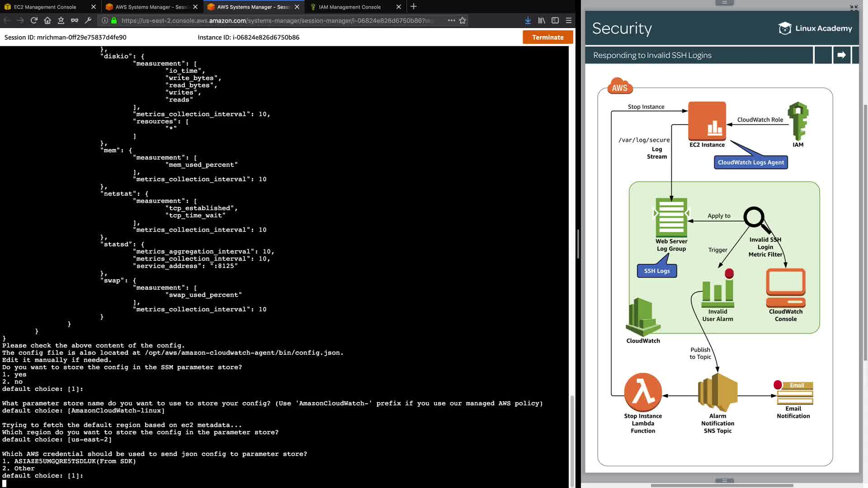868x488 pixels.
Task: Open a new browser tab
Action: pyautogui.click(x=413, y=7)
